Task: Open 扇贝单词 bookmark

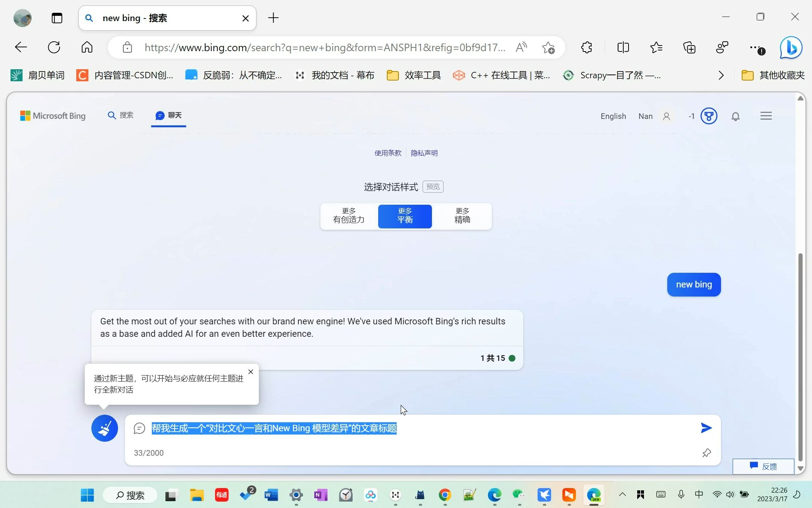Action: pos(38,75)
